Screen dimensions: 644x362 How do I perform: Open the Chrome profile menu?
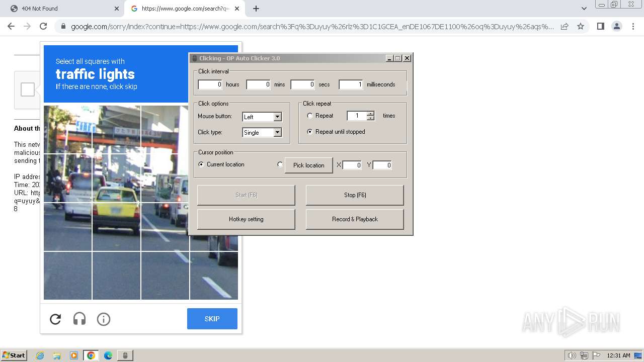(x=616, y=26)
